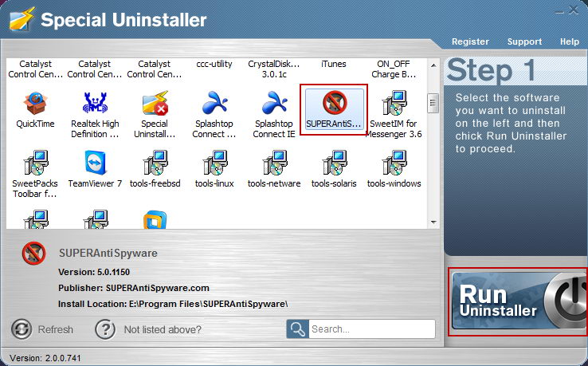Screen dimensions: 588x366
Task: Select the Realtek High Definition icon
Action: point(95,103)
